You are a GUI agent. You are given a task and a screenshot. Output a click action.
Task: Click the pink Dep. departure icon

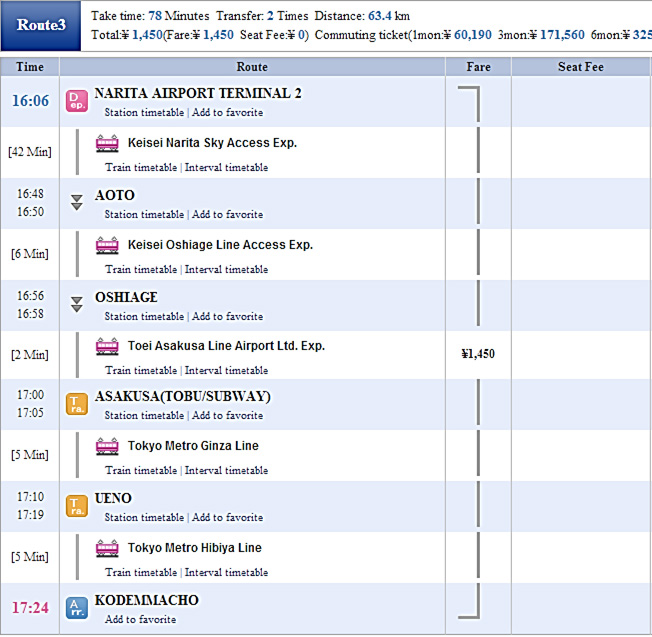pos(77,101)
